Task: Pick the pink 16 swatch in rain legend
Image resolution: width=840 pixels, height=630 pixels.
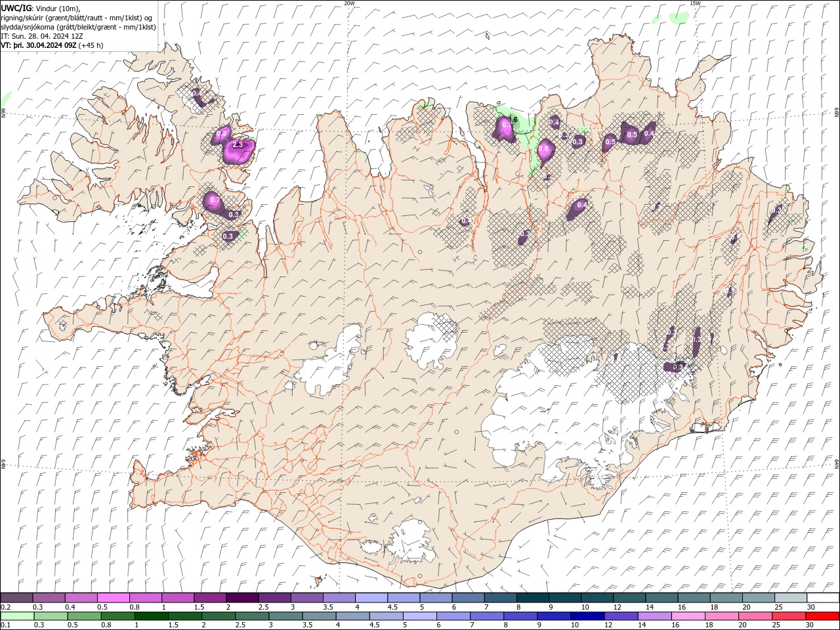Action: (687, 616)
